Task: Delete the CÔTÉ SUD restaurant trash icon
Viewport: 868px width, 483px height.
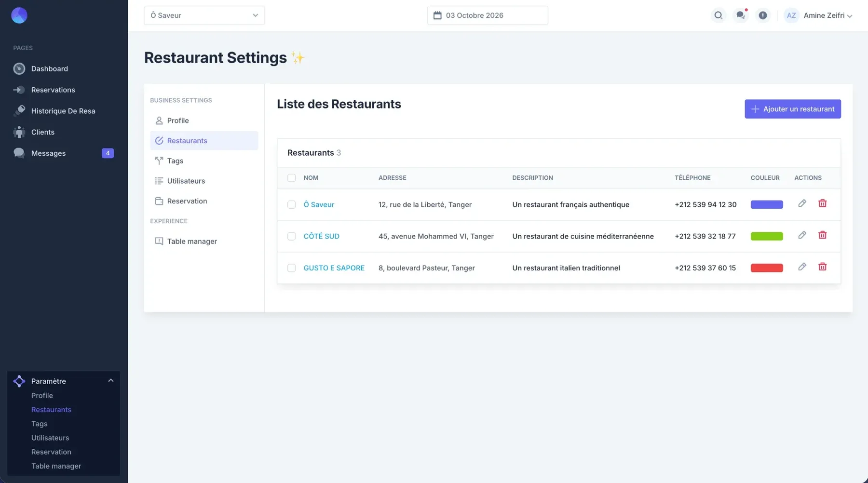Action: tap(822, 235)
